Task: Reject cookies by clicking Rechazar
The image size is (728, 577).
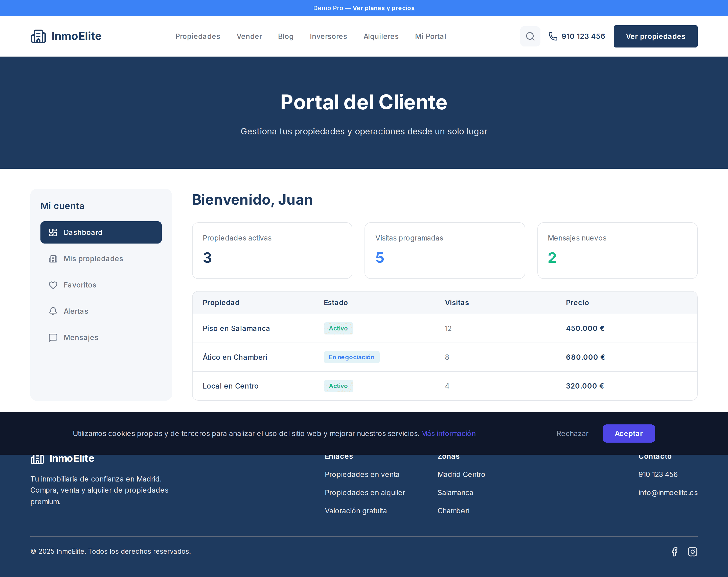Action: coord(572,433)
